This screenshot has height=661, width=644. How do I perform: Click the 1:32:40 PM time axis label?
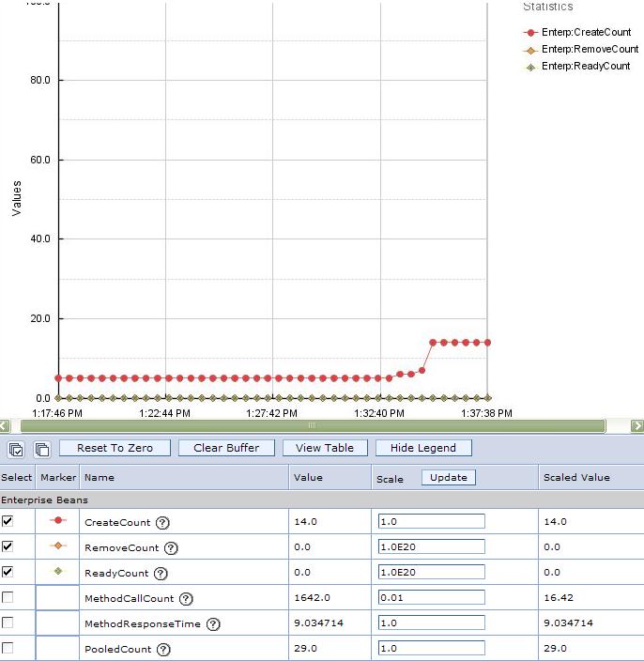(379, 413)
